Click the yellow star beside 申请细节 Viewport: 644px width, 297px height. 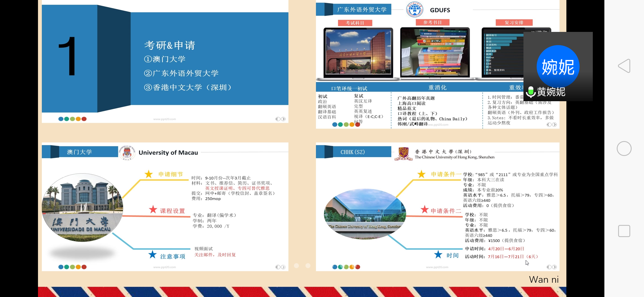click(x=149, y=174)
